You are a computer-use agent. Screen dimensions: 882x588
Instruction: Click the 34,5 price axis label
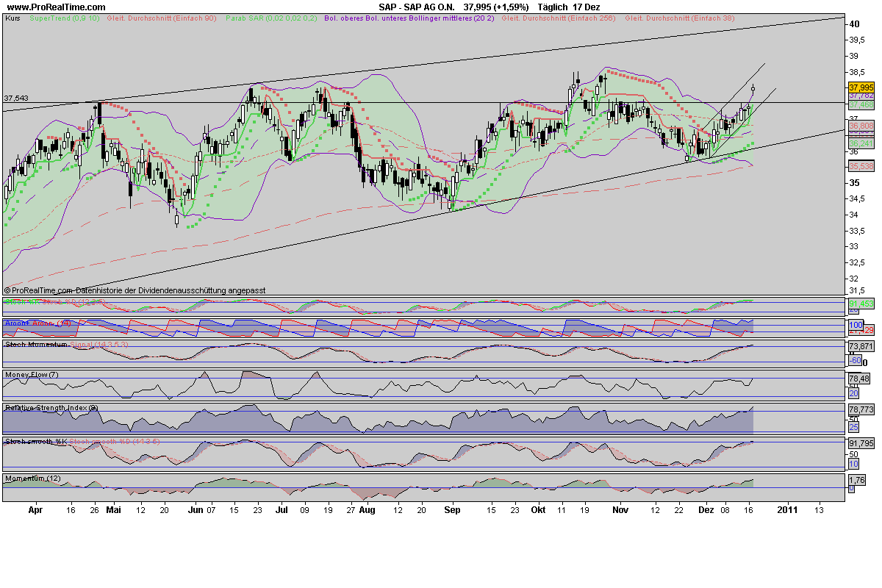click(857, 199)
